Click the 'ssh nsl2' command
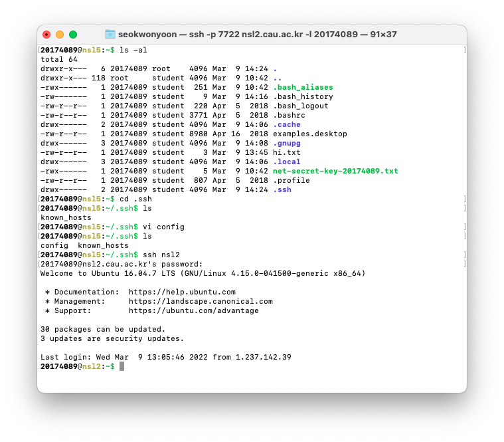The image size is (504, 442). click(x=161, y=255)
